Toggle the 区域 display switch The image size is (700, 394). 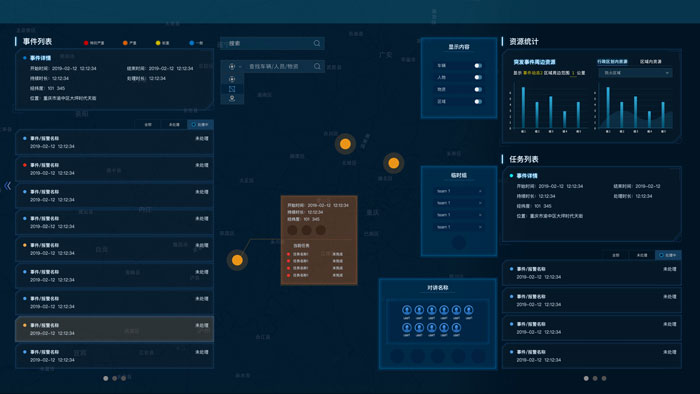click(x=478, y=101)
